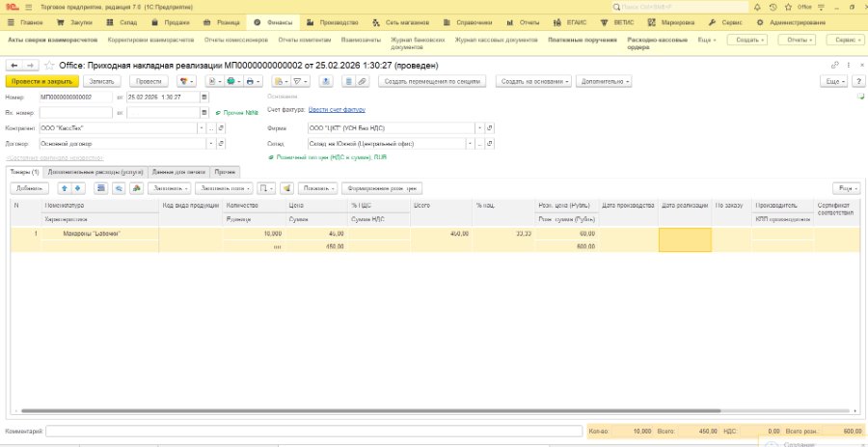The width and height of the screenshot is (868, 447).
Task: Click the Ввести счет-фактуру link
Action: click(x=337, y=110)
